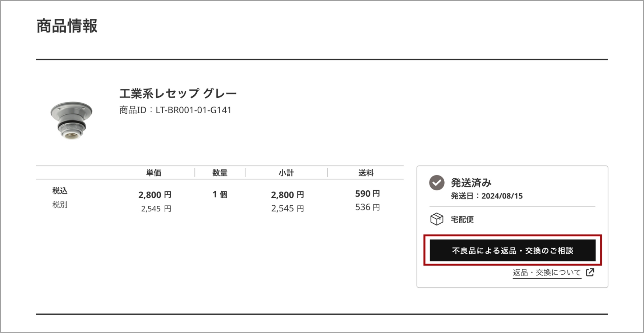
Task: Click the 単価 column header
Action: (x=153, y=173)
